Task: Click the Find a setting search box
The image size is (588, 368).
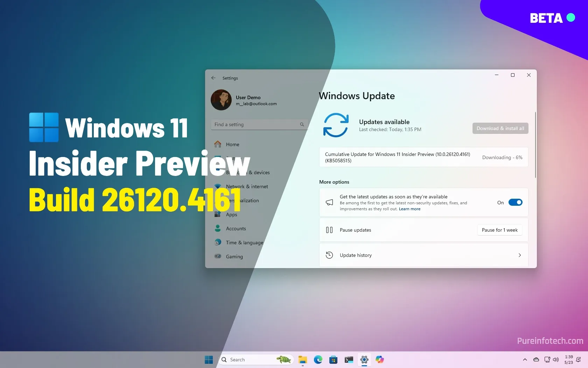Action: [x=259, y=124]
